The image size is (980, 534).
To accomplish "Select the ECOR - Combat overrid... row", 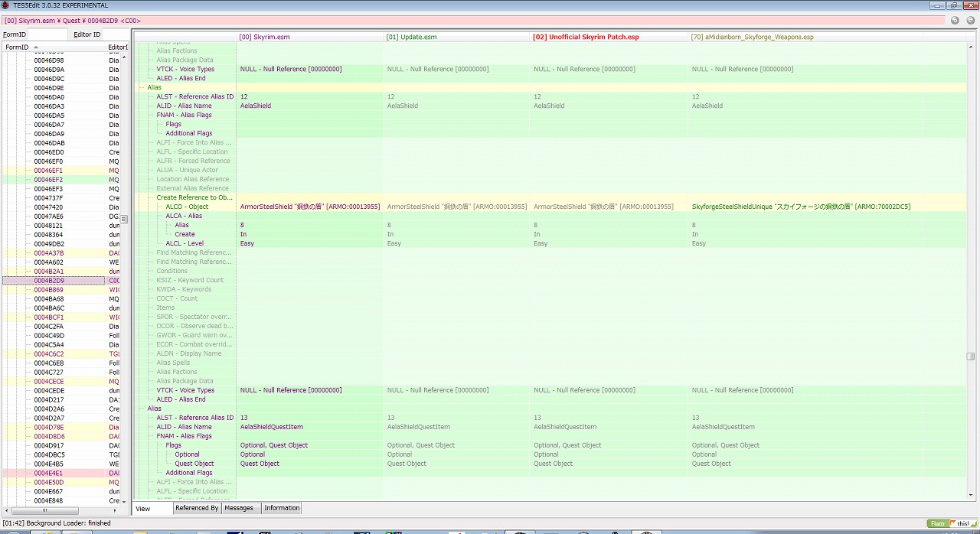I will (x=194, y=344).
